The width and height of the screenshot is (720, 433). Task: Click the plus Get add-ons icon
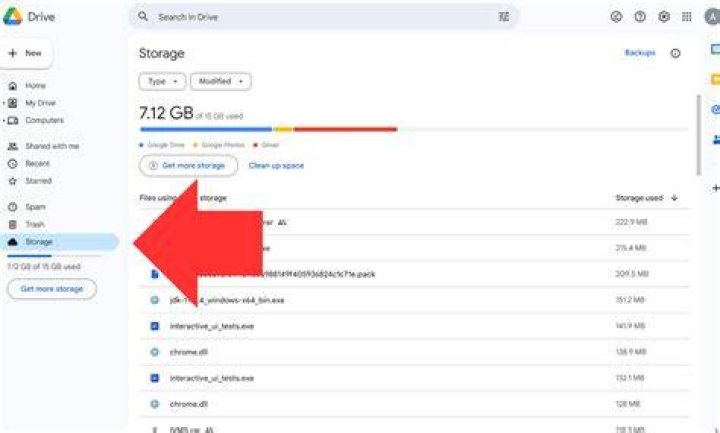[715, 188]
